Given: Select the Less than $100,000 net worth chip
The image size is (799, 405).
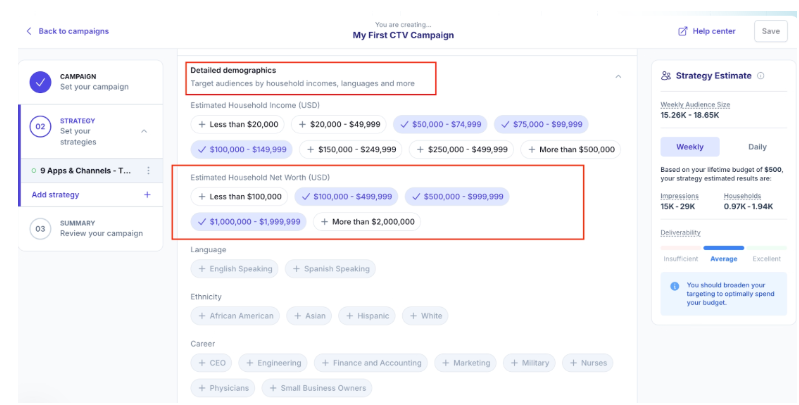Looking at the screenshot, I should [x=239, y=197].
